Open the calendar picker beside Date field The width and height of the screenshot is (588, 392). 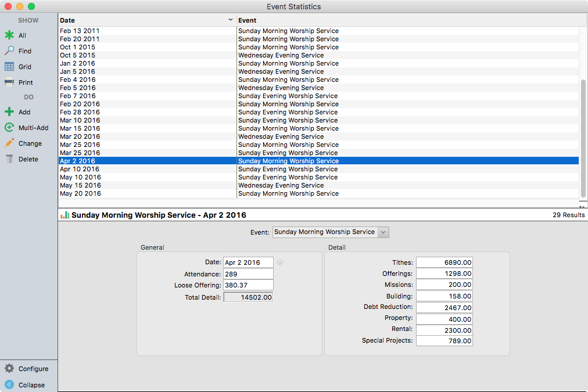(280, 262)
